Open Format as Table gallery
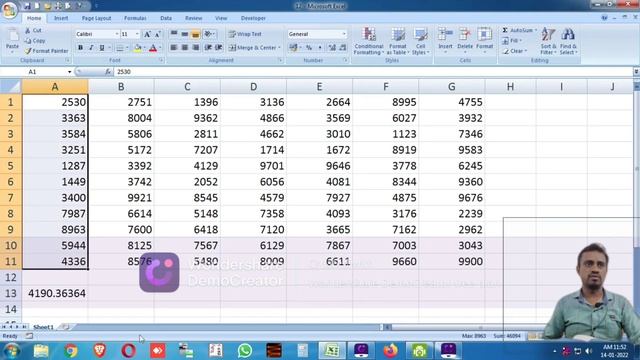Screen dimensions: 640x360 coord(398,41)
